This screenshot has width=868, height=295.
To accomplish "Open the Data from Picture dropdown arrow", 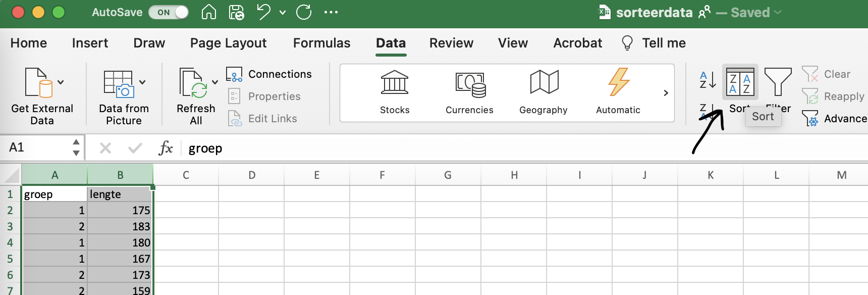I will pyautogui.click(x=142, y=82).
